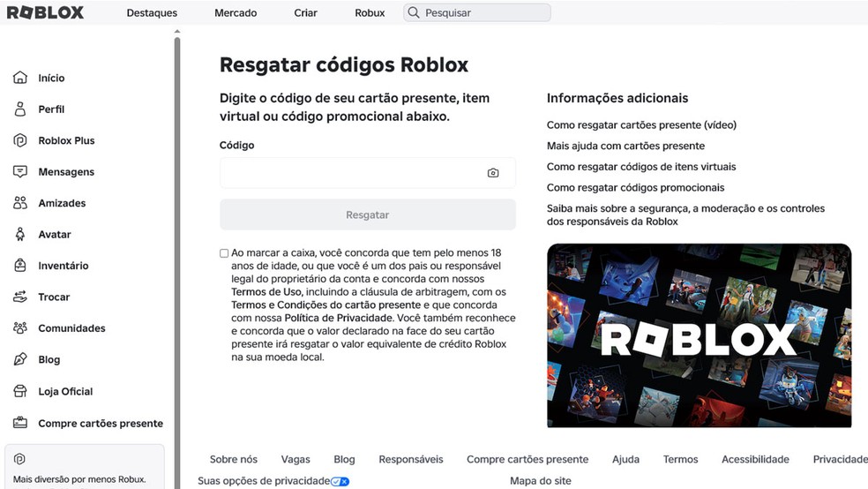
Task: Open Destaques in top navigation
Action: click(152, 12)
